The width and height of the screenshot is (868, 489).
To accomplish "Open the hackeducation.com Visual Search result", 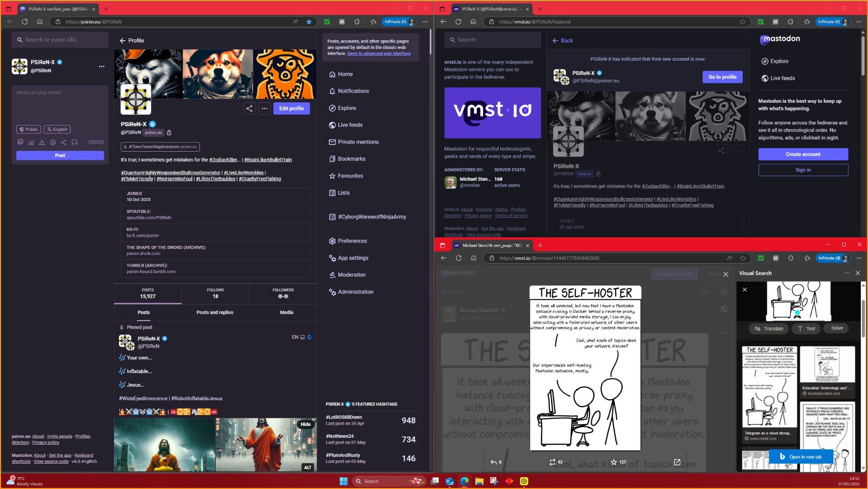I will coord(827,371).
